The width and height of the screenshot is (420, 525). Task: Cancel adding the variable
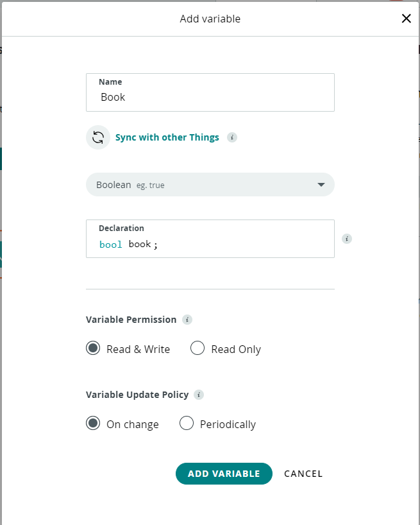point(303,474)
